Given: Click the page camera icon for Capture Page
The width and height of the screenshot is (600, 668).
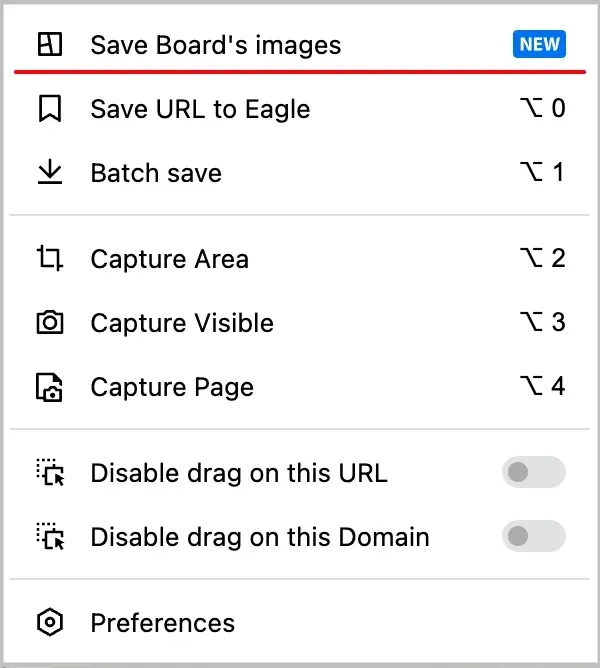Looking at the screenshot, I should tap(49, 387).
